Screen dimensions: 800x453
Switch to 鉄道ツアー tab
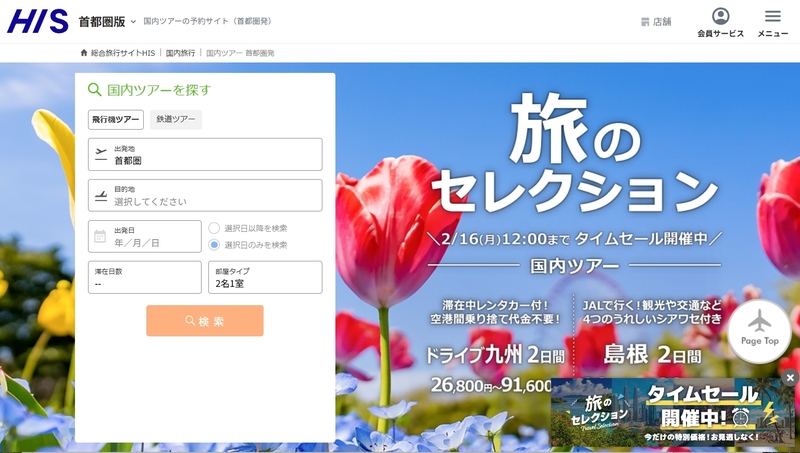click(176, 120)
